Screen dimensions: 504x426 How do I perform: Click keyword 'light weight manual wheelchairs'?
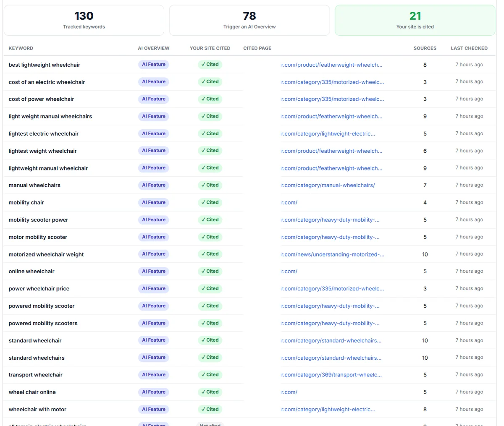pyautogui.click(x=50, y=116)
